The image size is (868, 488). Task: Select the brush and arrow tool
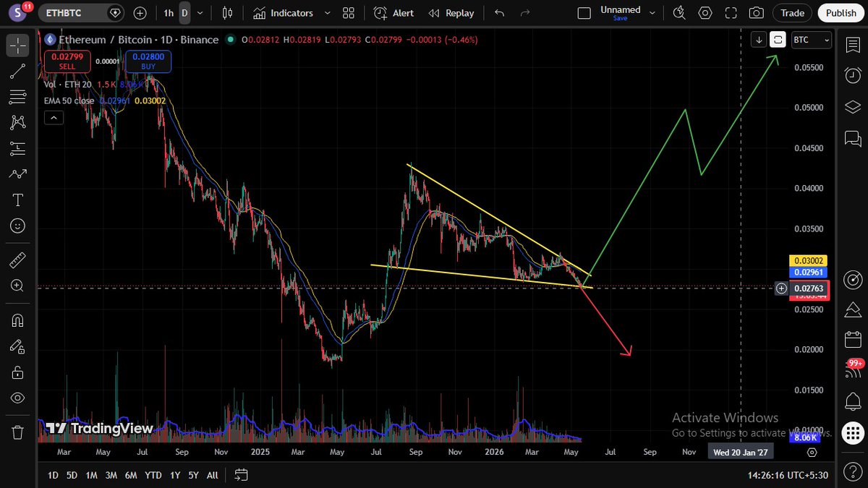click(x=18, y=174)
